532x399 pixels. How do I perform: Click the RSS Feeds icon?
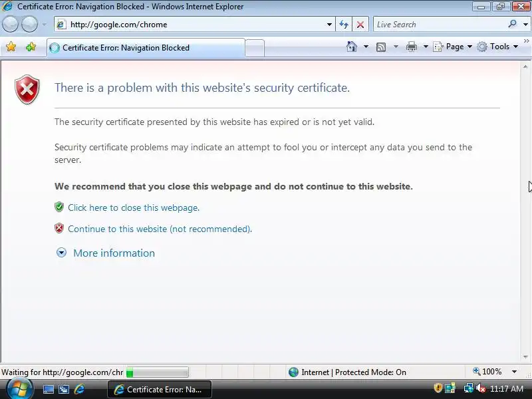pos(381,47)
